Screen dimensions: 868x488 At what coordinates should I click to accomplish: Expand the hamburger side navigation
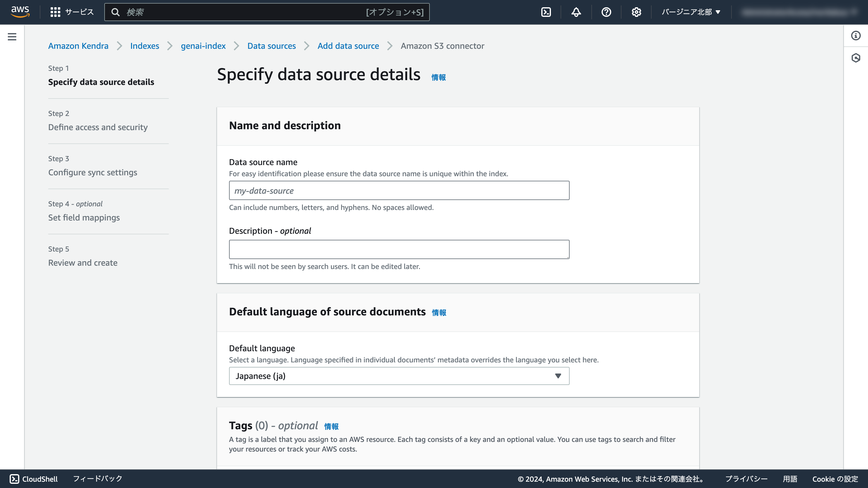12,37
